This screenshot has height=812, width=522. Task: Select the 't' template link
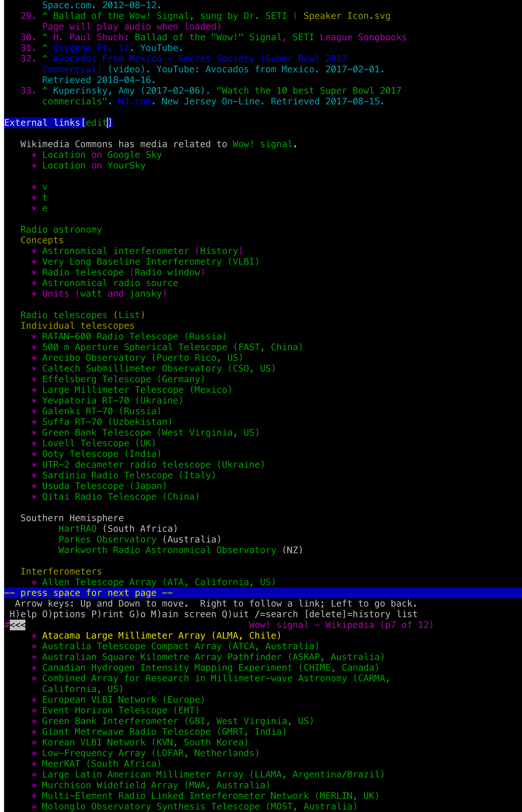click(45, 198)
